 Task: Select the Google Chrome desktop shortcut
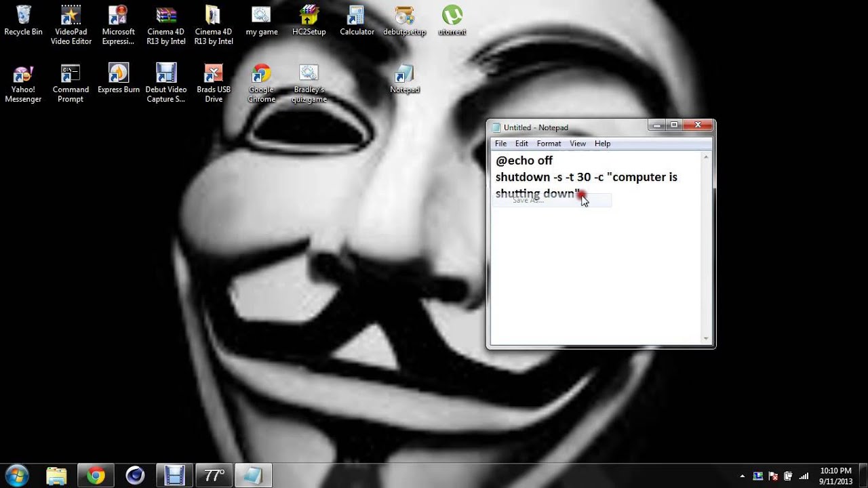[x=261, y=83]
